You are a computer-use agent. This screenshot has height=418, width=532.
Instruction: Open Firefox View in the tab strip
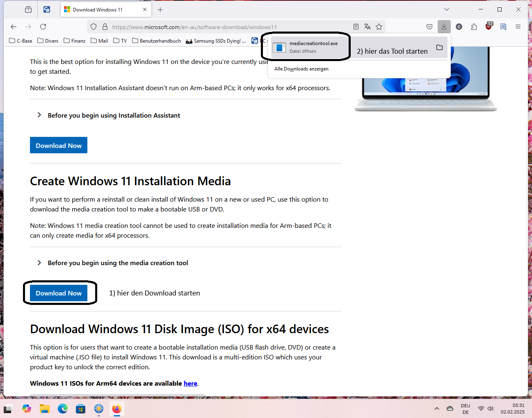28,9
